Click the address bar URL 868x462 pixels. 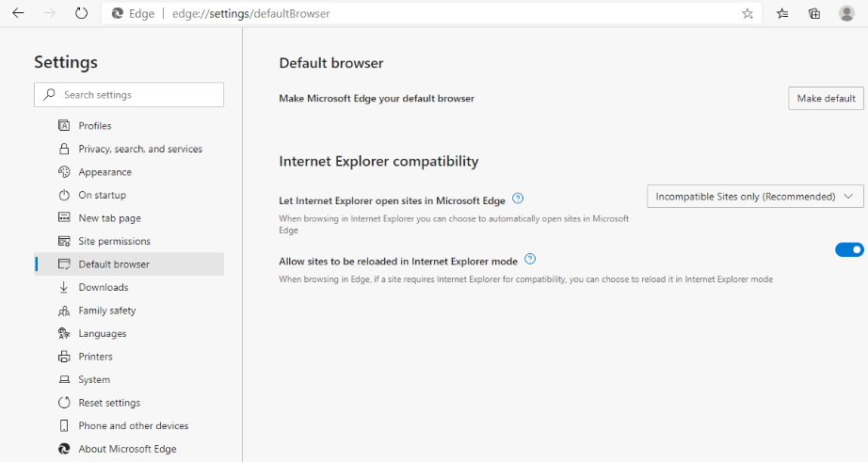coord(250,14)
